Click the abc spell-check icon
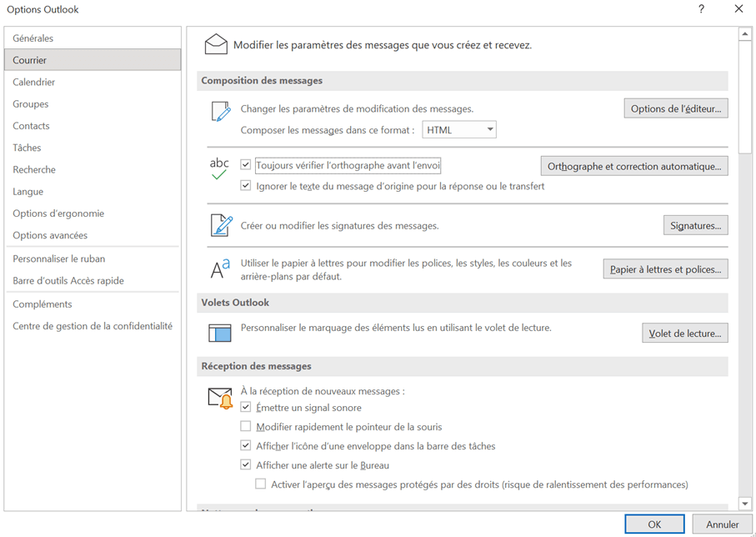Image resolution: width=756 pixels, height=537 pixels. point(219,169)
